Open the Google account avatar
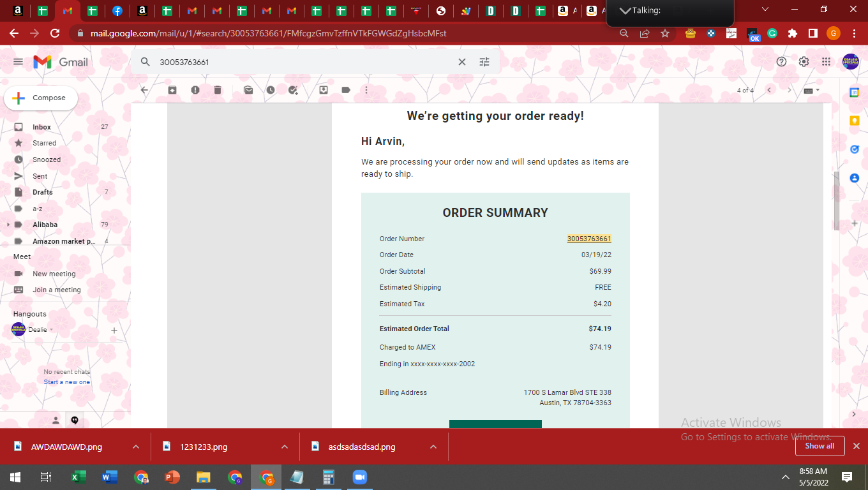This screenshot has height=490, width=868. pos(850,62)
